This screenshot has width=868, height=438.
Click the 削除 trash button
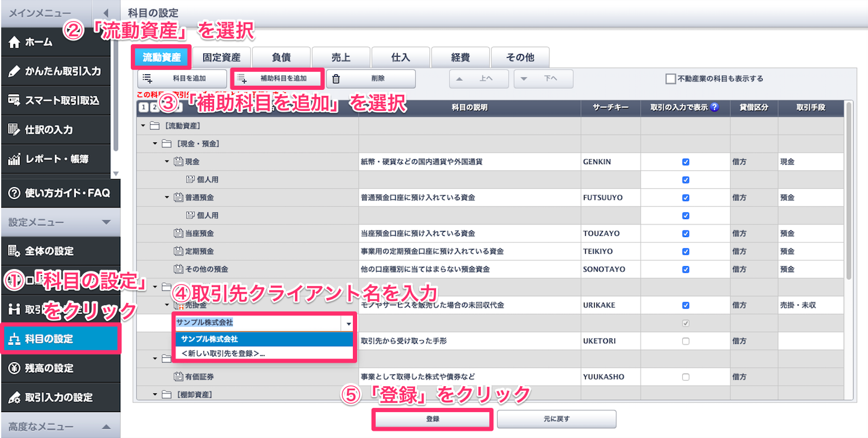coord(371,79)
